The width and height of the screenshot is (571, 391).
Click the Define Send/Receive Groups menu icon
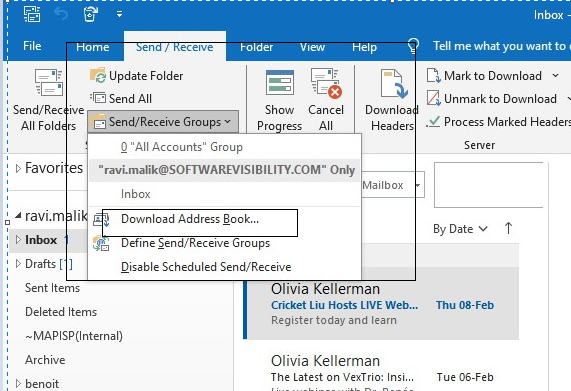pyautogui.click(x=101, y=243)
